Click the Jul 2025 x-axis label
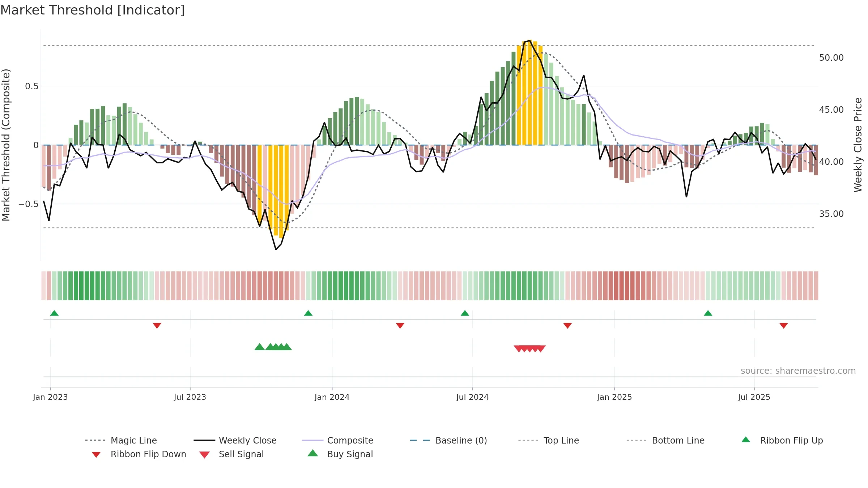 pyautogui.click(x=754, y=397)
